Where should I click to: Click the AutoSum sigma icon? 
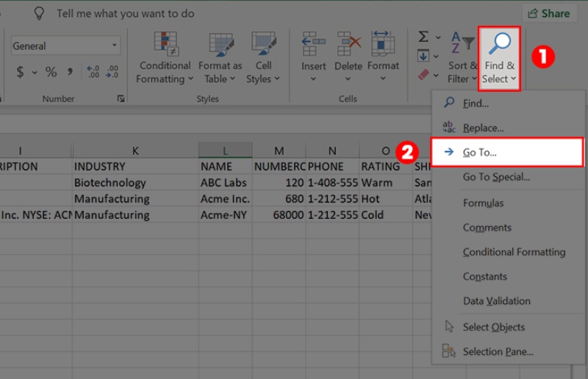point(423,37)
